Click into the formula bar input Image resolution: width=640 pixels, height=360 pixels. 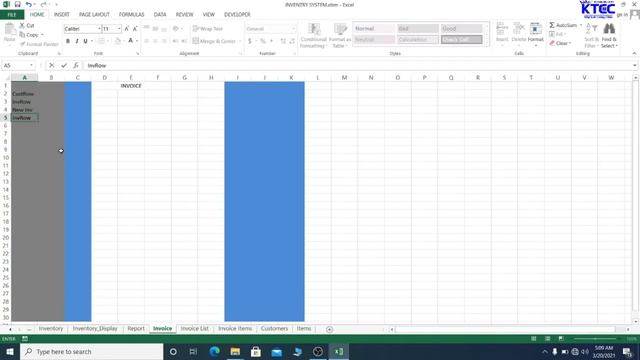tap(357, 65)
